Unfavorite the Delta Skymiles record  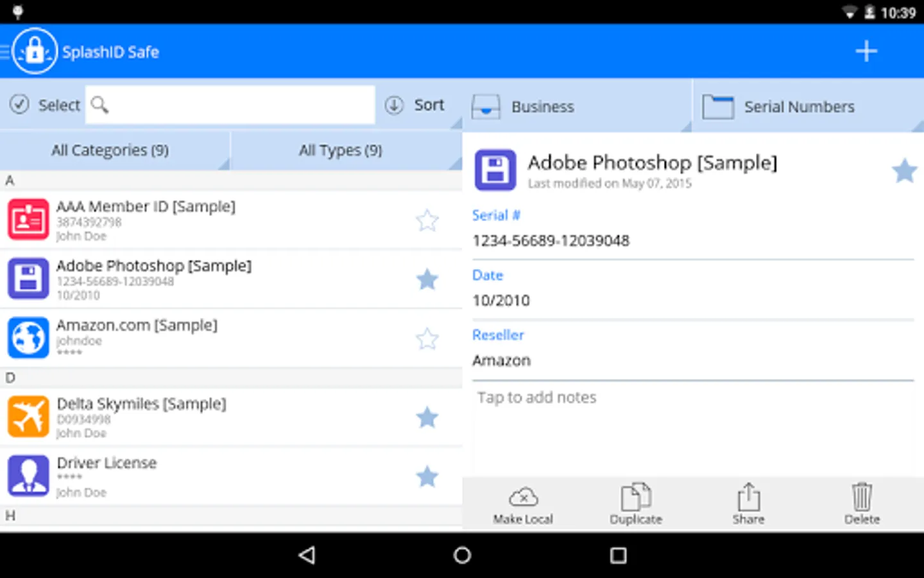(427, 417)
